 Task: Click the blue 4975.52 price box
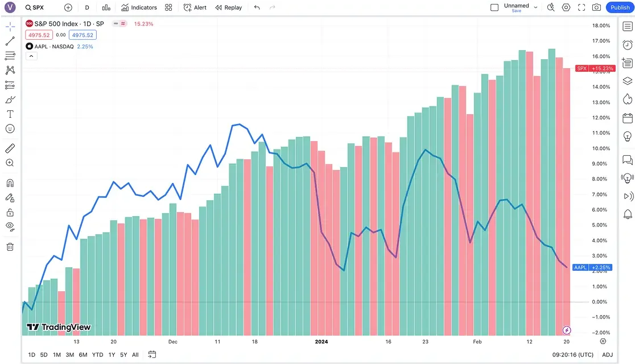tap(83, 35)
